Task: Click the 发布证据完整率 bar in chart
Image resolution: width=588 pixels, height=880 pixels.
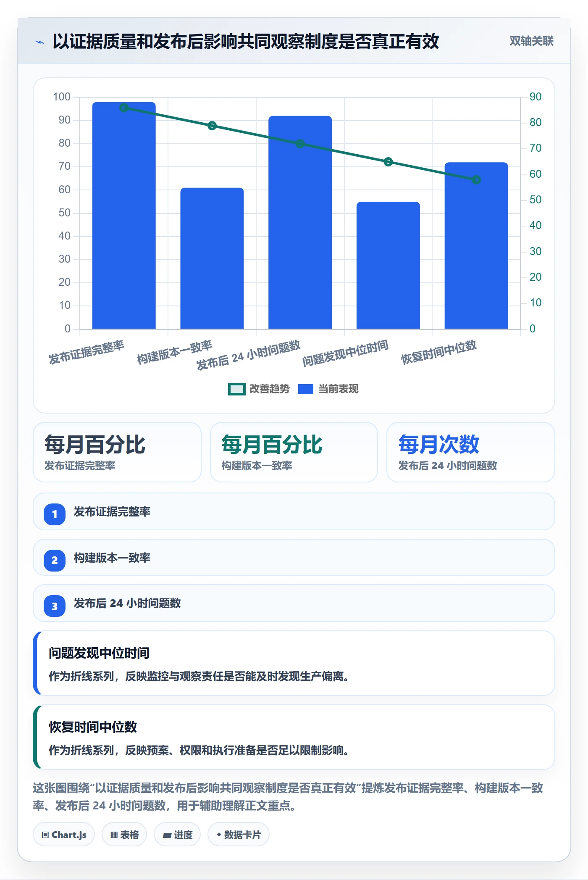Action: pos(124,215)
